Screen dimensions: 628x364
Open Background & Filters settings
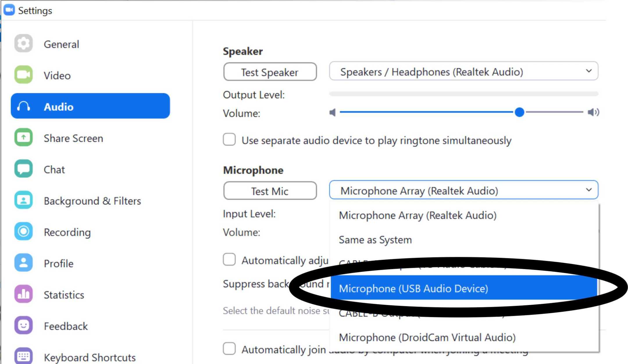92,201
